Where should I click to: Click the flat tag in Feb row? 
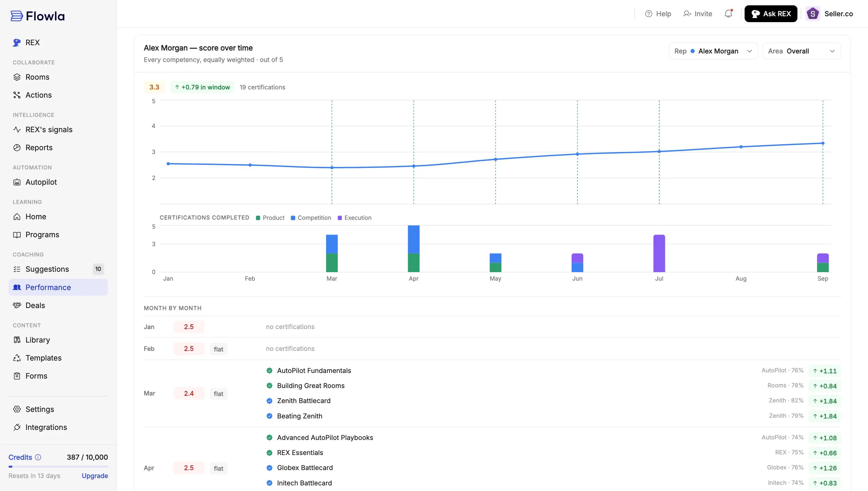[218, 349]
